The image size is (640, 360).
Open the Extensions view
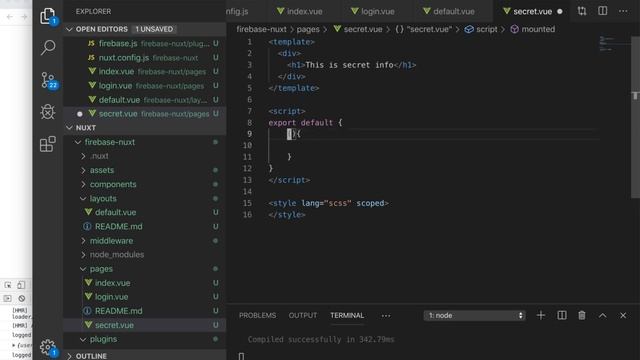point(48,144)
